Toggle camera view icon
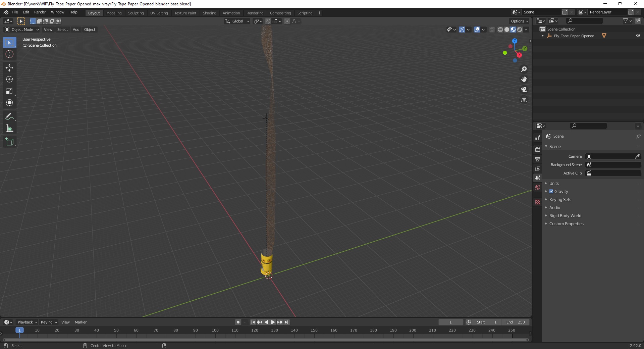Viewport: 644px width, 349px height. coord(524,90)
